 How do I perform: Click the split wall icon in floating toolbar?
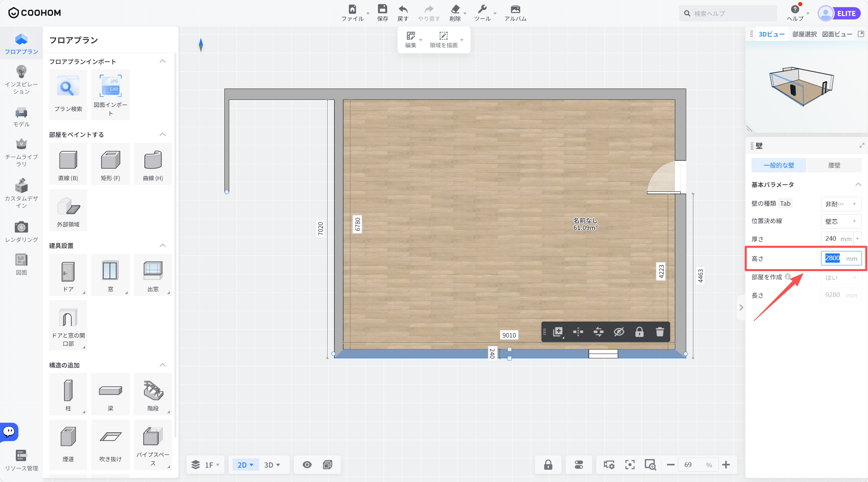(x=578, y=332)
